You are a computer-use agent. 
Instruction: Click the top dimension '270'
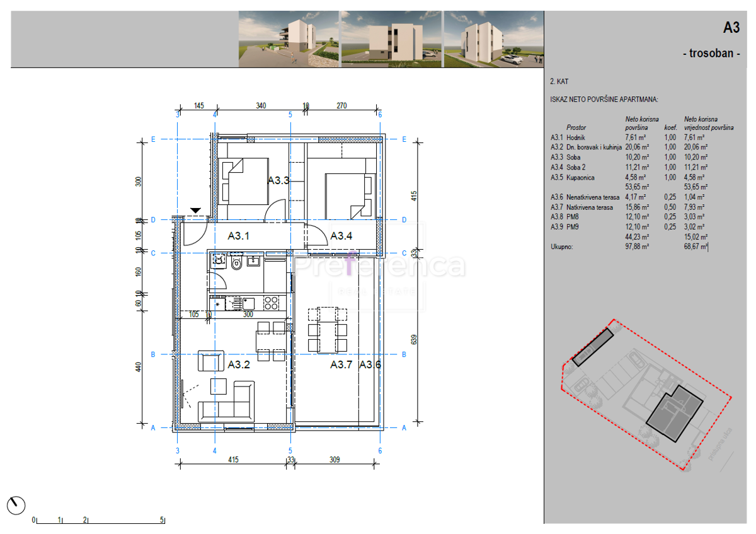(341, 106)
